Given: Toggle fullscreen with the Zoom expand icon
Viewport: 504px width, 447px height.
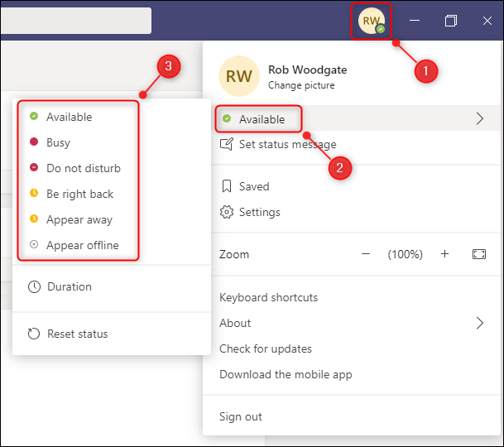Looking at the screenshot, I should pos(479,255).
